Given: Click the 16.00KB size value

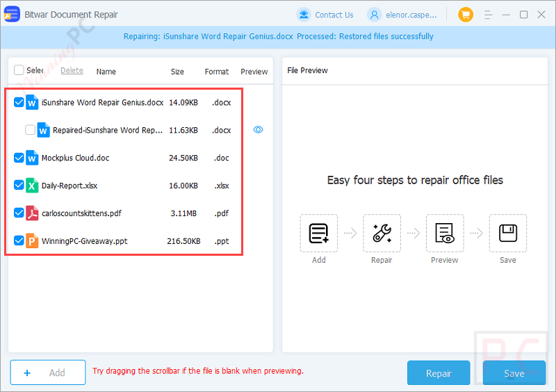Looking at the screenshot, I should (183, 186).
